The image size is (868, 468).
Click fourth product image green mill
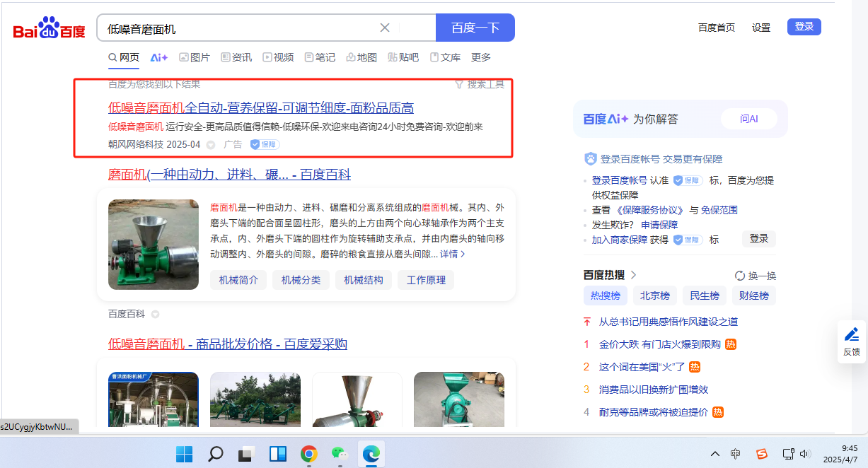tap(459, 399)
